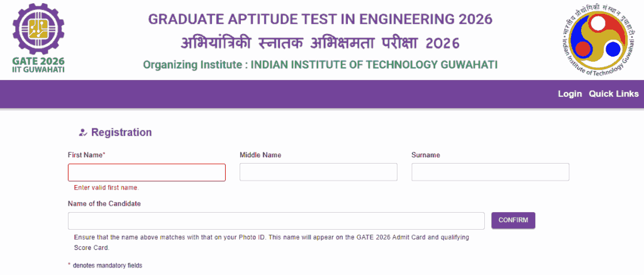Click the Hindi title heading

(x=320, y=42)
